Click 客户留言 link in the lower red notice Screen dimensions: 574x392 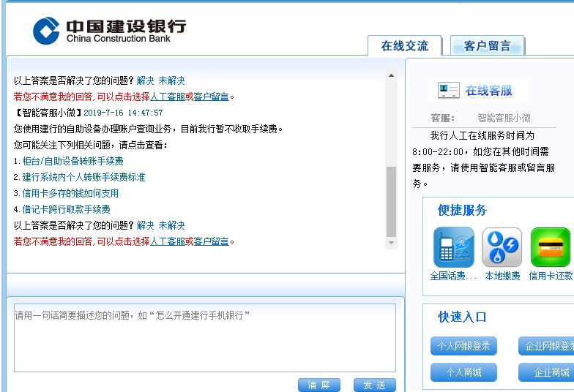tap(211, 241)
